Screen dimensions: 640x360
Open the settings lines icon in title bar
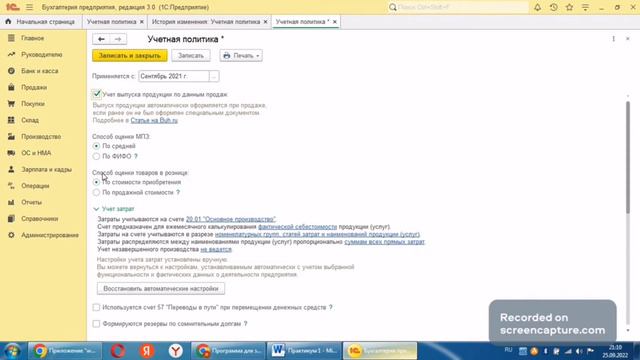pos(585,7)
